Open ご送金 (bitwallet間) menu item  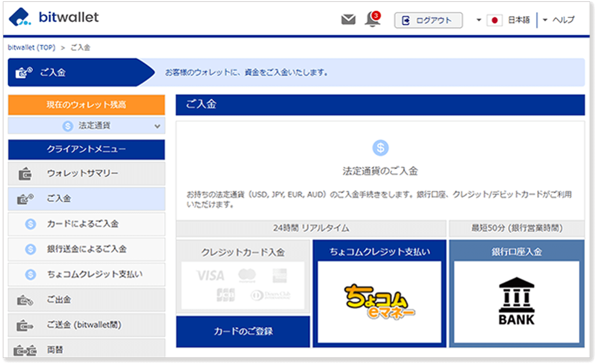[86, 325]
